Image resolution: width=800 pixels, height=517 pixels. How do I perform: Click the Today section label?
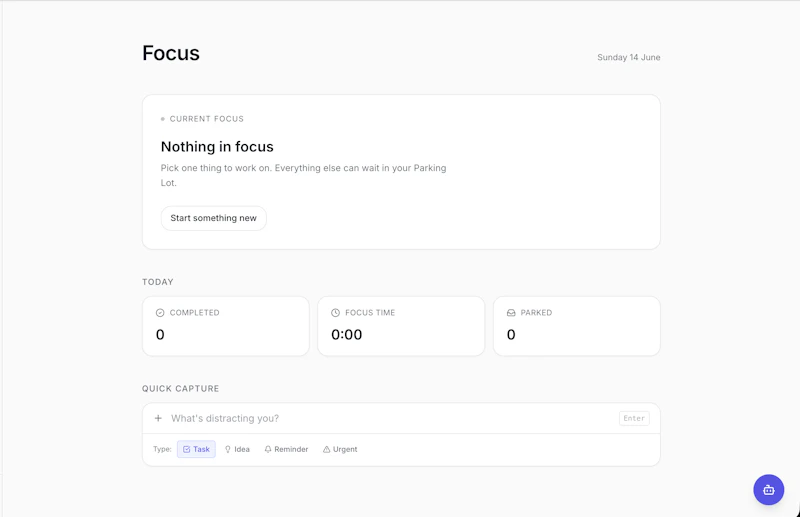[x=158, y=282]
